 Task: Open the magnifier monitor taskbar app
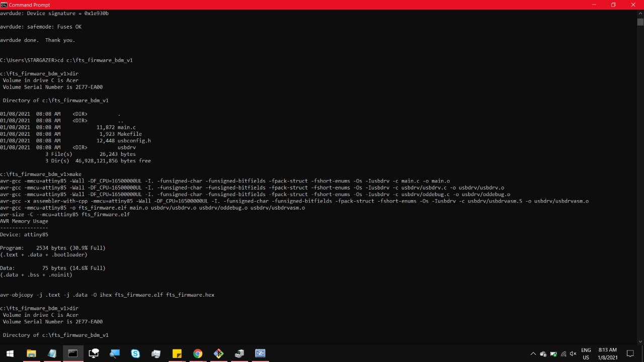(x=115, y=353)
